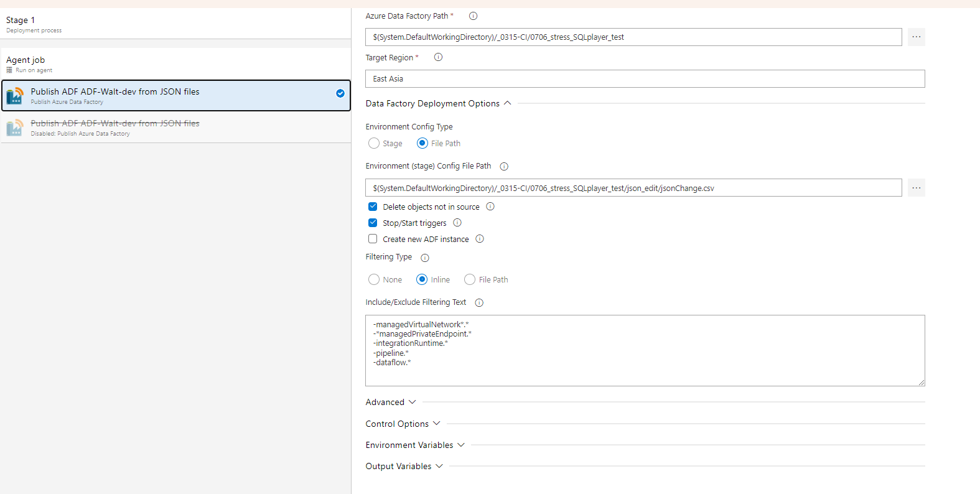Click info icon for Create new ADF instance

click(x=480, y=239)
